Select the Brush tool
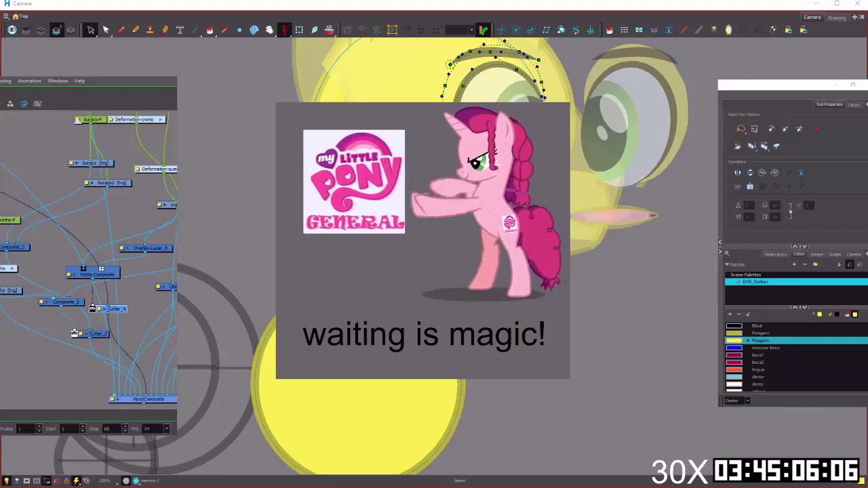 click(x=121, y=30)
